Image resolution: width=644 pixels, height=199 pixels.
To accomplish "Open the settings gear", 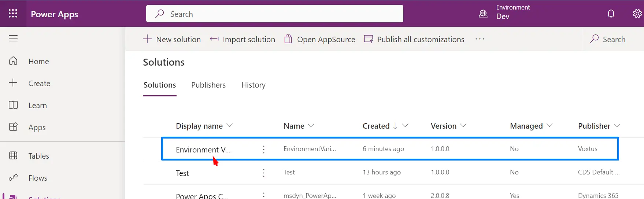I will [x=637, y=14].
